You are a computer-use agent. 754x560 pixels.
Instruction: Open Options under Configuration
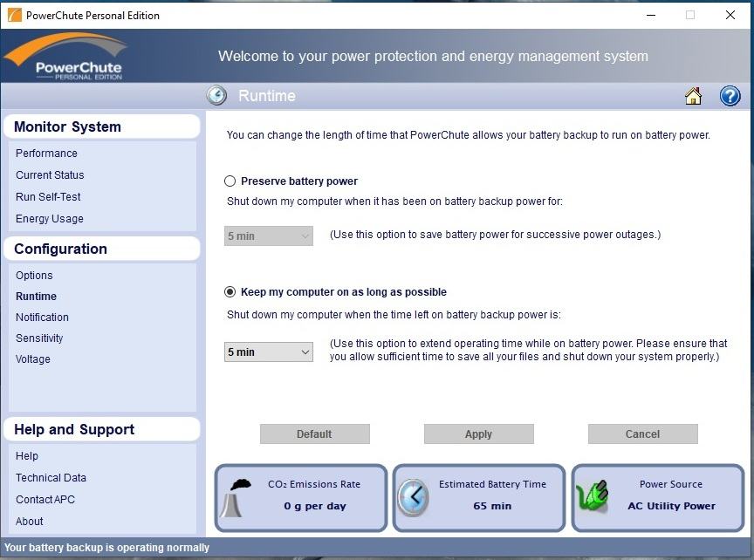coord(34,276)
